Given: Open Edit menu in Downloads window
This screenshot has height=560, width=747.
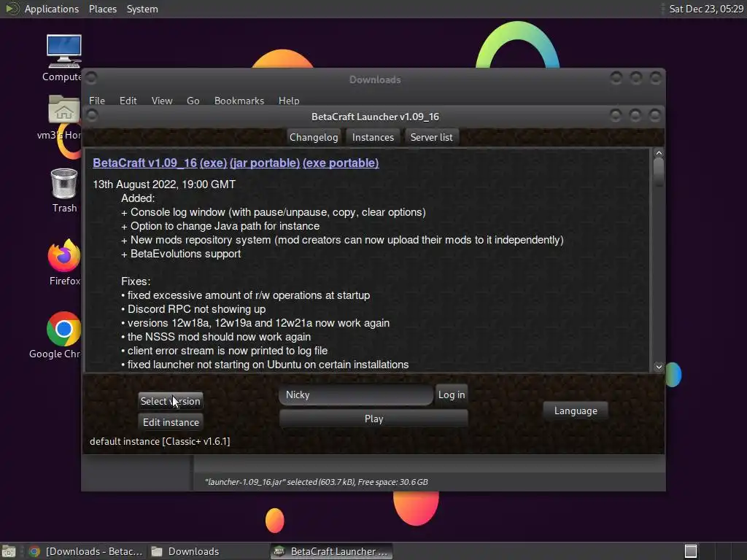Looking at the screenshot, I should pos(128,101).
